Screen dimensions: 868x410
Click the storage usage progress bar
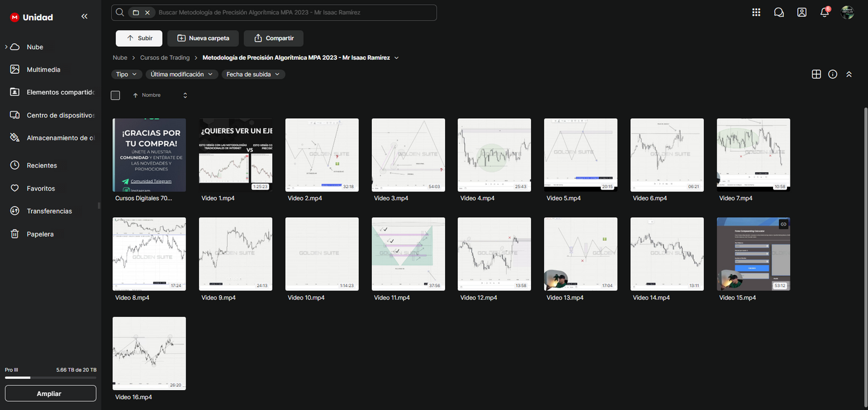pos(50,378)
